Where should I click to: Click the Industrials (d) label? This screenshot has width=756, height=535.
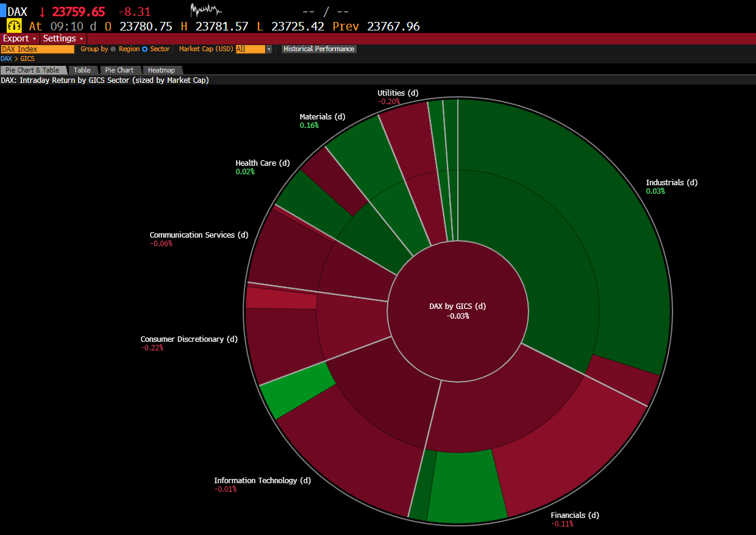click(671, 182)
